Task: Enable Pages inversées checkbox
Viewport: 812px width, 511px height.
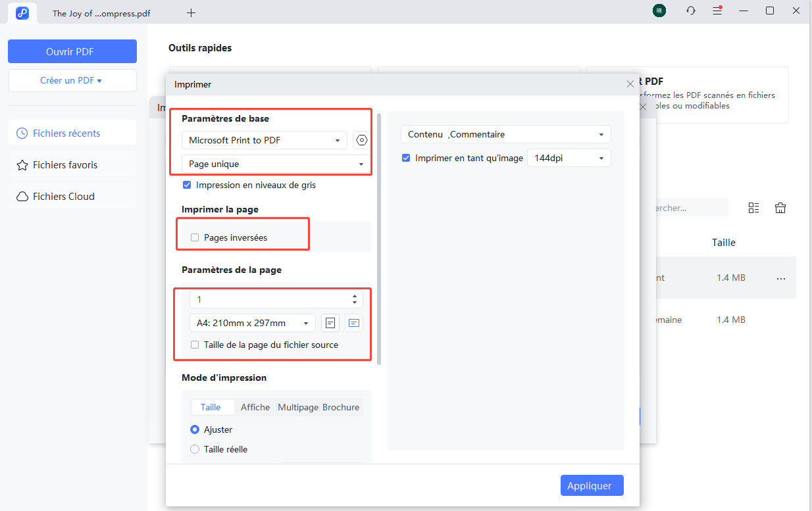Action: click(194, 237)
